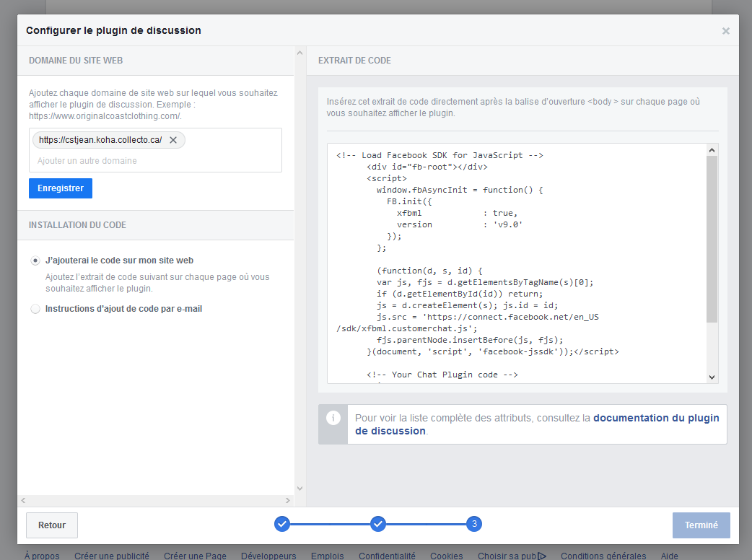Click inside the Facebook SDK code snippet
The width and height of the screenshot is (752, 560).
(x=517, y=263)
